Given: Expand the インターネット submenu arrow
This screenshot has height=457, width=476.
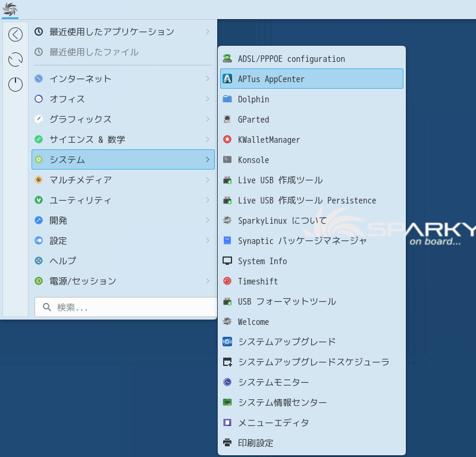Looking at the screenshot, I should click(208, 79).
